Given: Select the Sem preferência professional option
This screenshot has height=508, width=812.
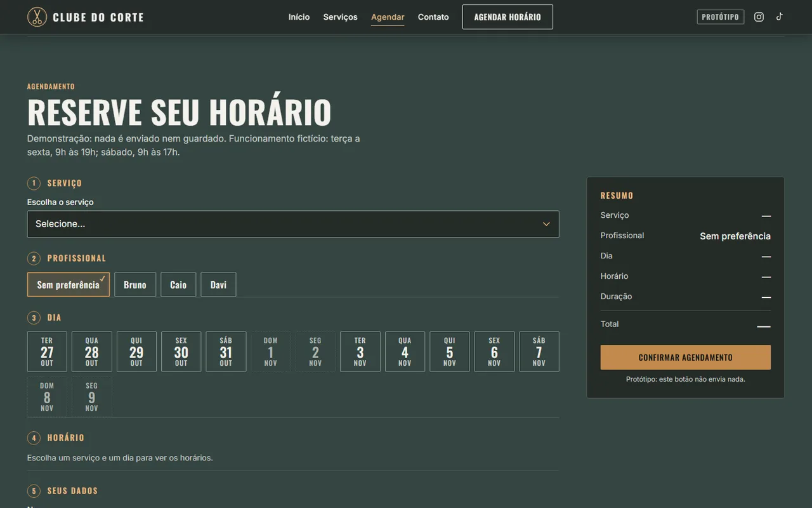Looking at the screenshot, I should pos(69,284).
